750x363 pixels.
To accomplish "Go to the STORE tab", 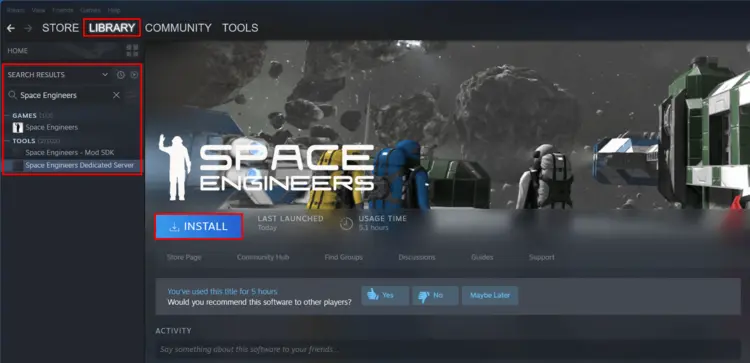I will tap(60, 28).
